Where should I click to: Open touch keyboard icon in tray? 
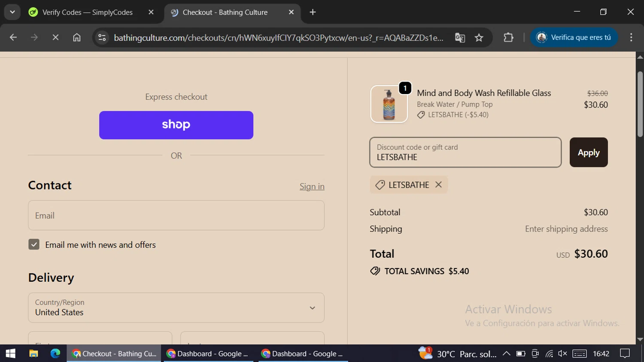point(579,353)
